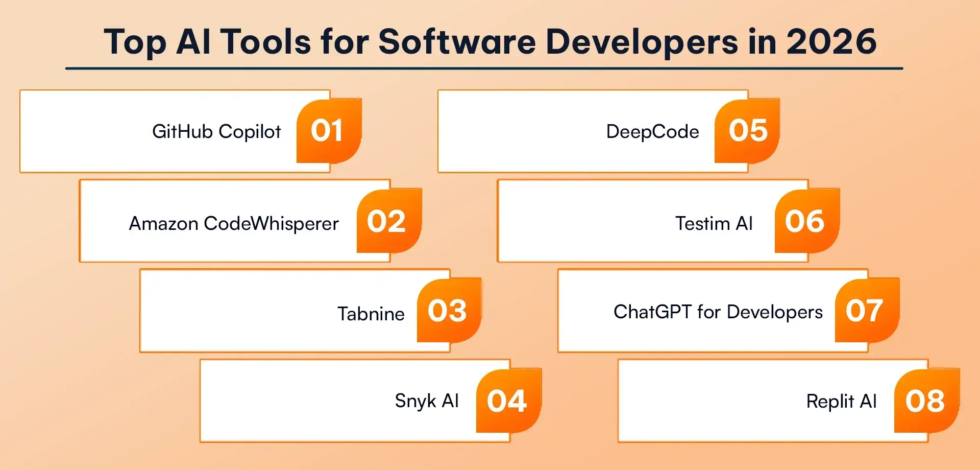Image resolution: width=980 pixels, height=470 pixels.
Task: Click the Top AI Tools title heading
Action: coord(490,41)
